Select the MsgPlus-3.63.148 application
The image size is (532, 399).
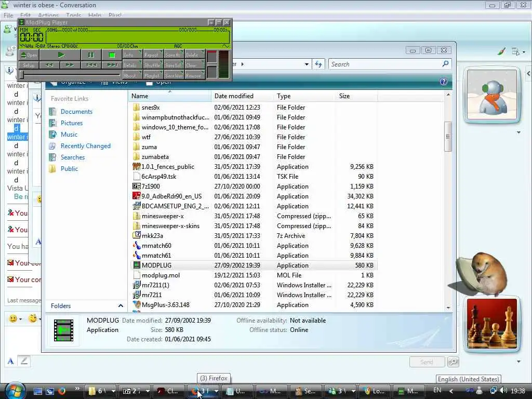pos(165,304)
